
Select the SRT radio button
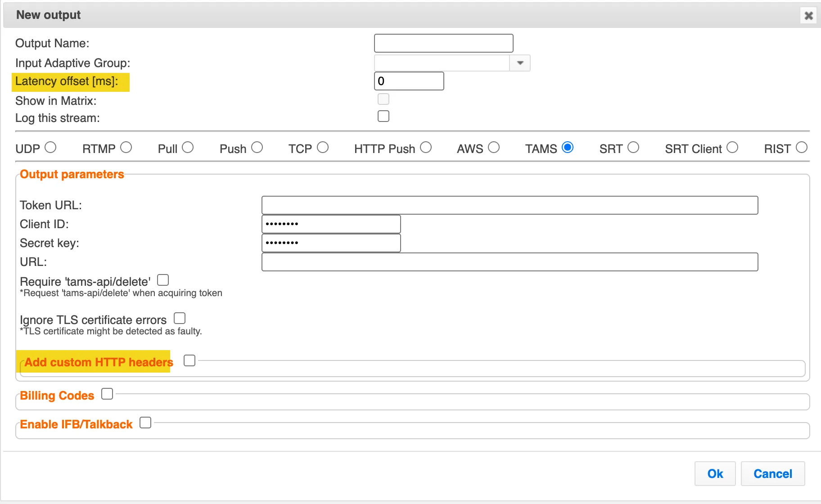(x=633, y=148)
